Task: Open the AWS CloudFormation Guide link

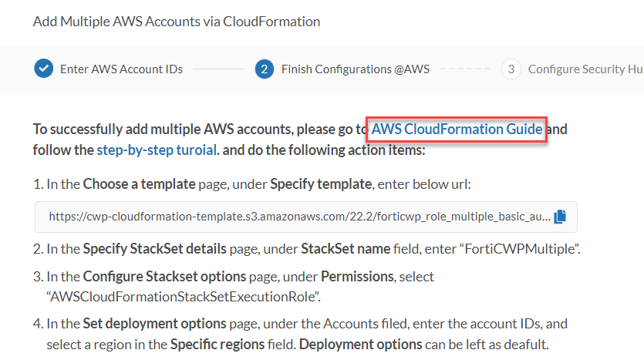Action: [x=457, y=130]
